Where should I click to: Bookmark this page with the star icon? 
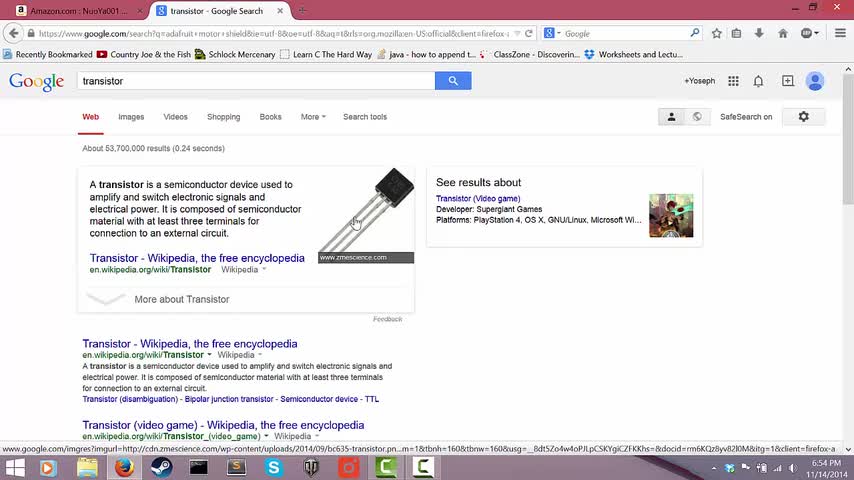[x=717, y=33]
